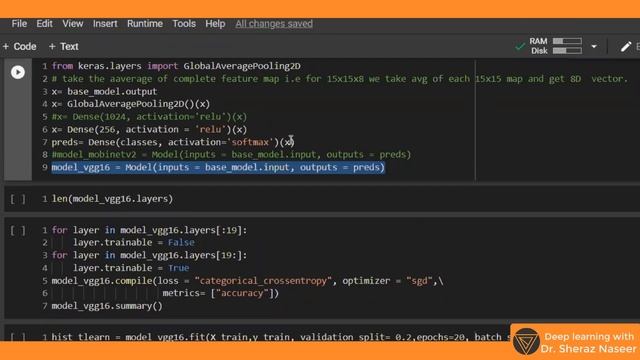The height and width of the screenshot is (360, 640).
Task: Click the layer.trainable = False line
Action: coord(134,242)
